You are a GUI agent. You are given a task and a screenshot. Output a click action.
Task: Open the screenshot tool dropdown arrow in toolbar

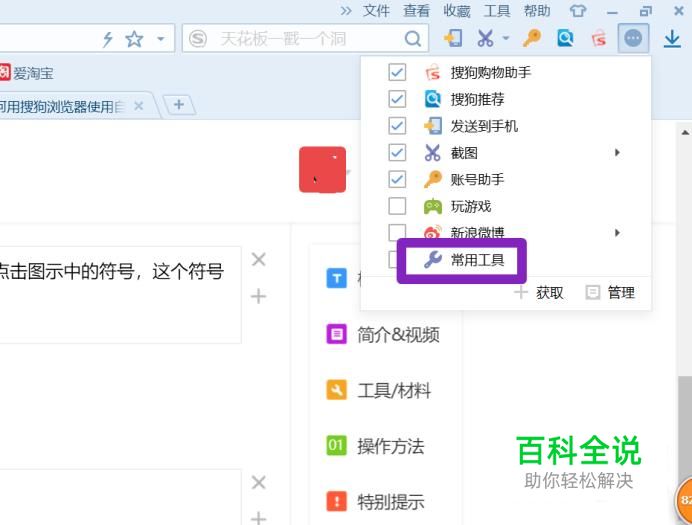point(506,38)
